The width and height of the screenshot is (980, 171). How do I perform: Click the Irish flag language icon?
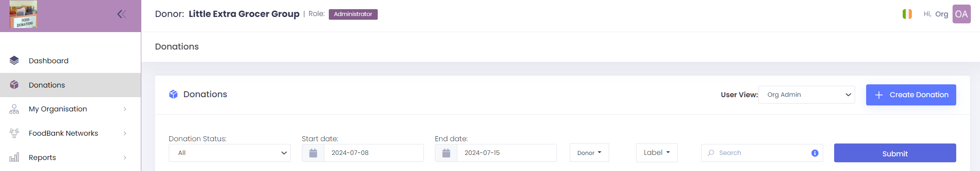(x=907, y=14)
